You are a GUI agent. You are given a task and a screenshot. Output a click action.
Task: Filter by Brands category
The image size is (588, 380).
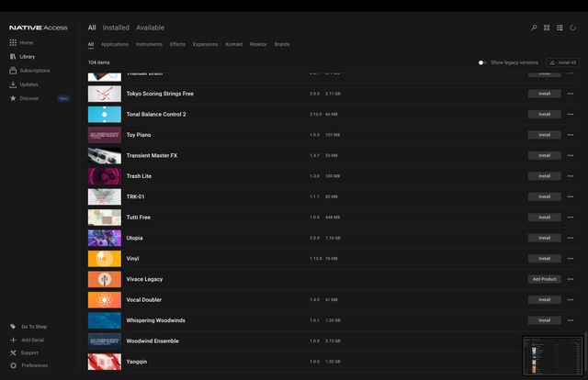click(x=282, y=44)
